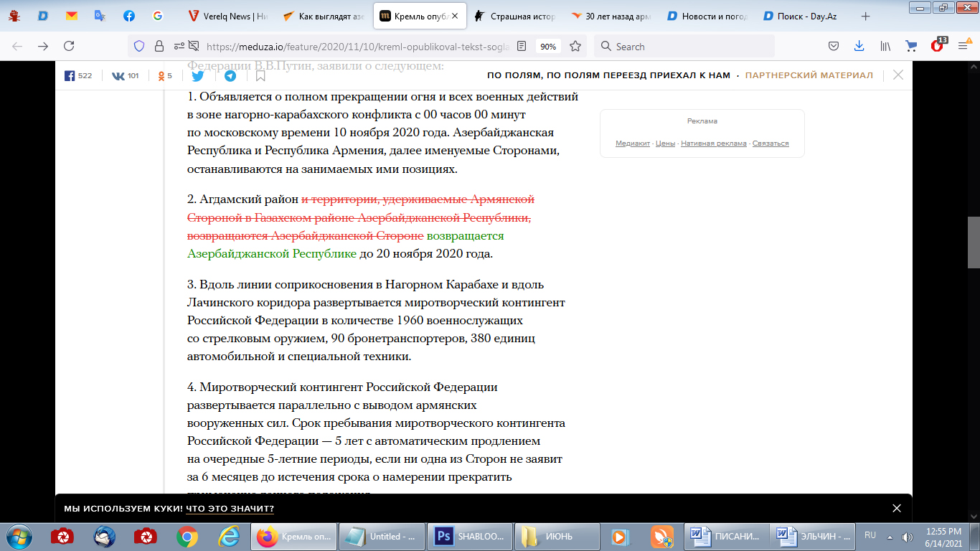
Task: Switch to the 'Новости и погод' tab
Action: pyautogui.click(x=707, y=16)
